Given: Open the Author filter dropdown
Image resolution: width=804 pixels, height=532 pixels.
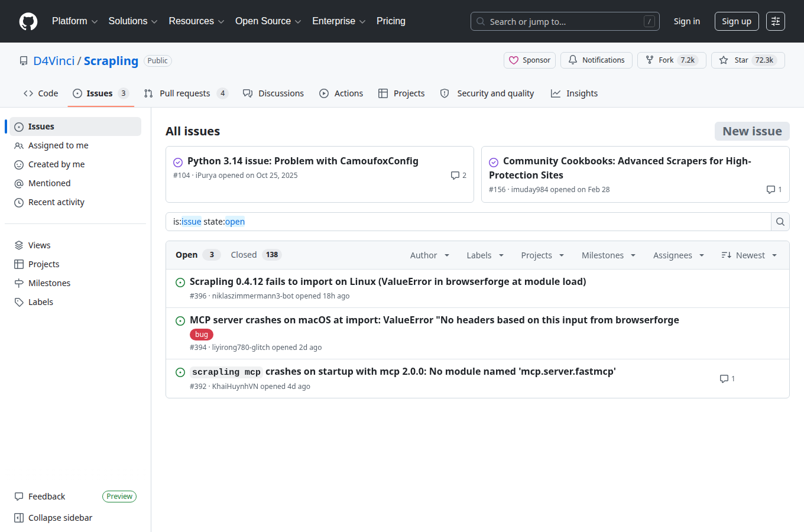Looking at the screenshot, I should [430, 255].
